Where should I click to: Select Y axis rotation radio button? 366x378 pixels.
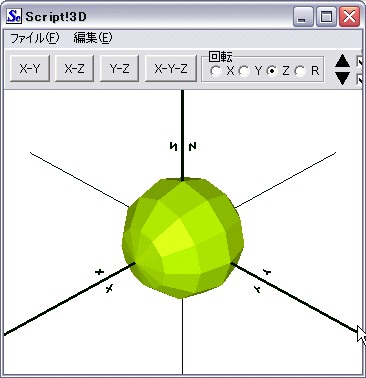tap(244, 71)
